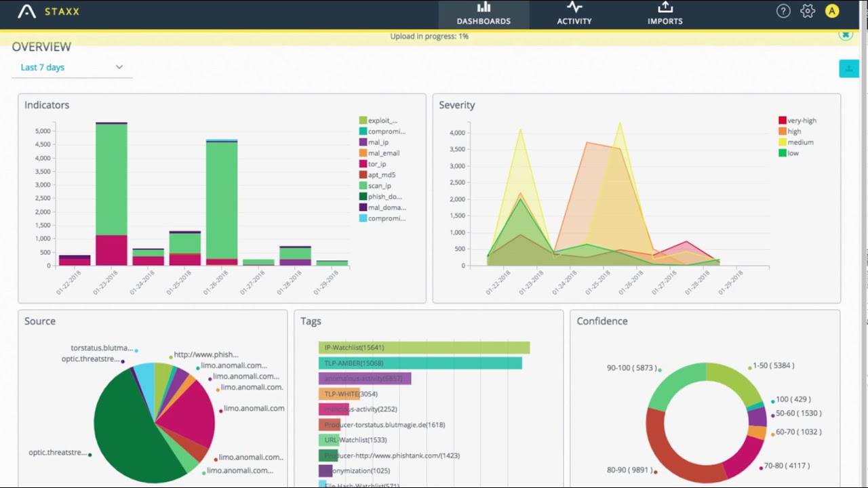Image resolution: width=868 pixels, height=488 pixels.
Task: Toggle tor_ip legend entry
Action: (373, 164)
